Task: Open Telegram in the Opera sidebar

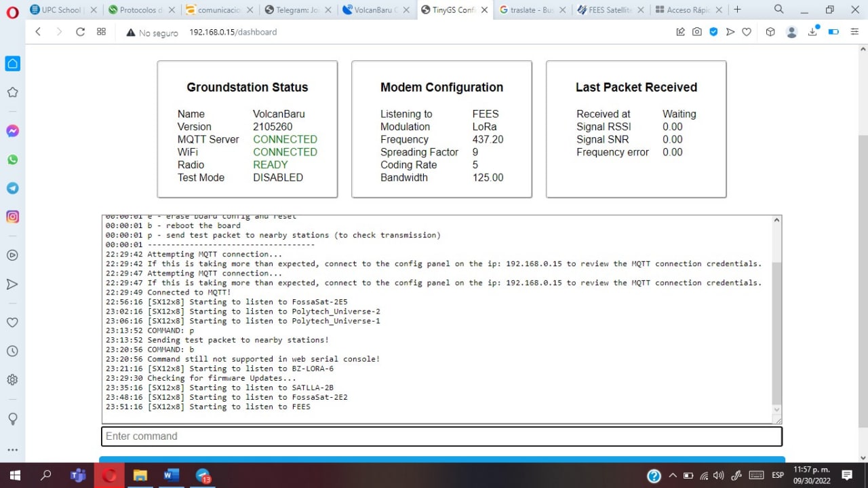Action: coord(12,188)
